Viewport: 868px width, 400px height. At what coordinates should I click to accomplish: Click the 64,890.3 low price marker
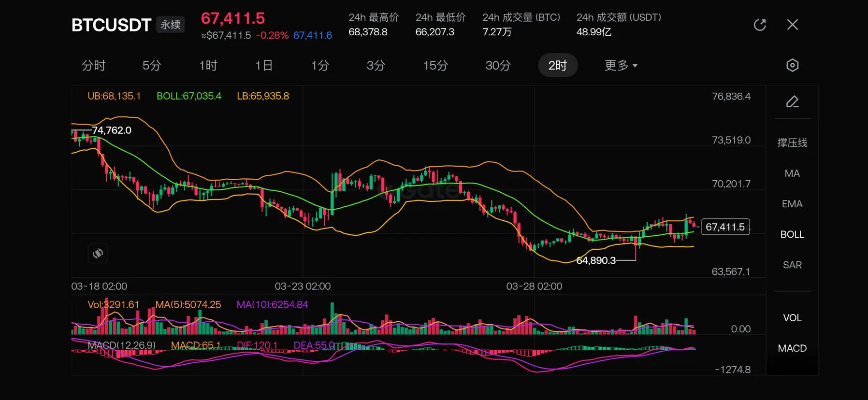coord(596,260)
